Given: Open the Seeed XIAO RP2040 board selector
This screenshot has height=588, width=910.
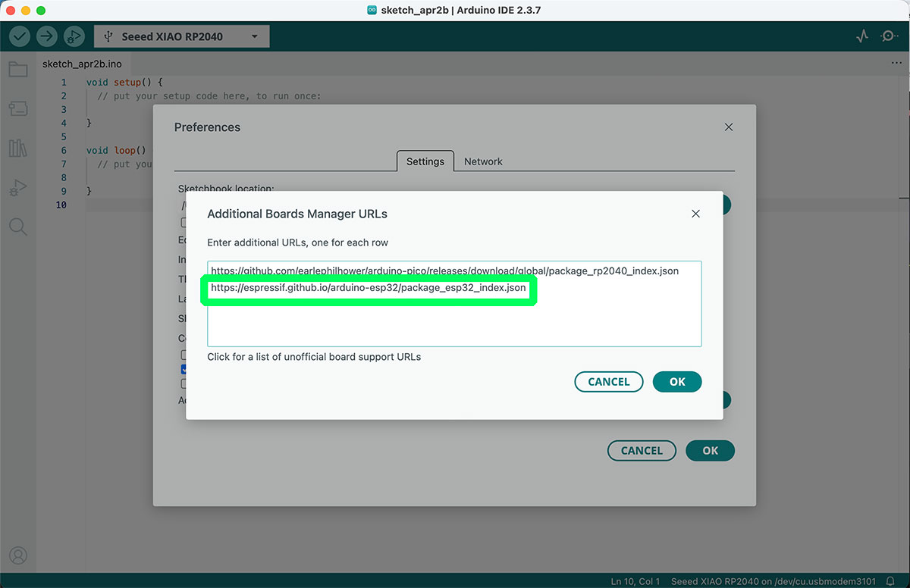Looking at the screenshot, I should point(181,36).
